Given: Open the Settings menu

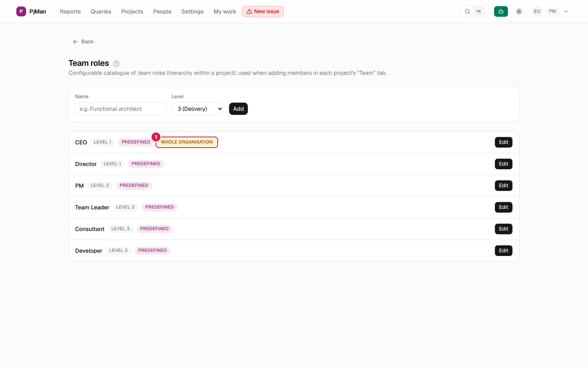Looking at the screenshot, I should pos(193,11).
